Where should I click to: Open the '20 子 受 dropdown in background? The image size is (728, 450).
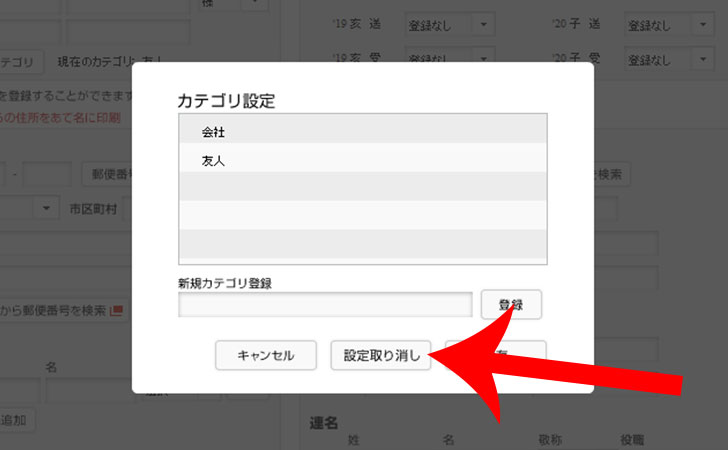[x=669, y=59]
